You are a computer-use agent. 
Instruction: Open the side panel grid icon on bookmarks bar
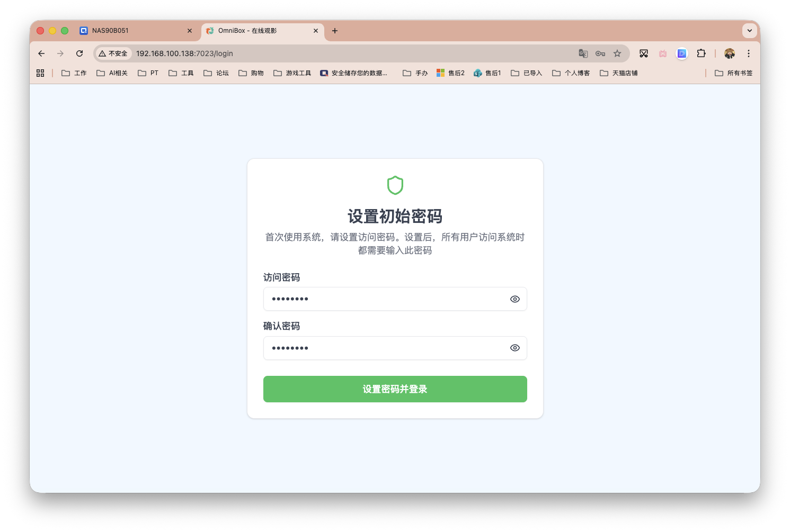[40, 73]
